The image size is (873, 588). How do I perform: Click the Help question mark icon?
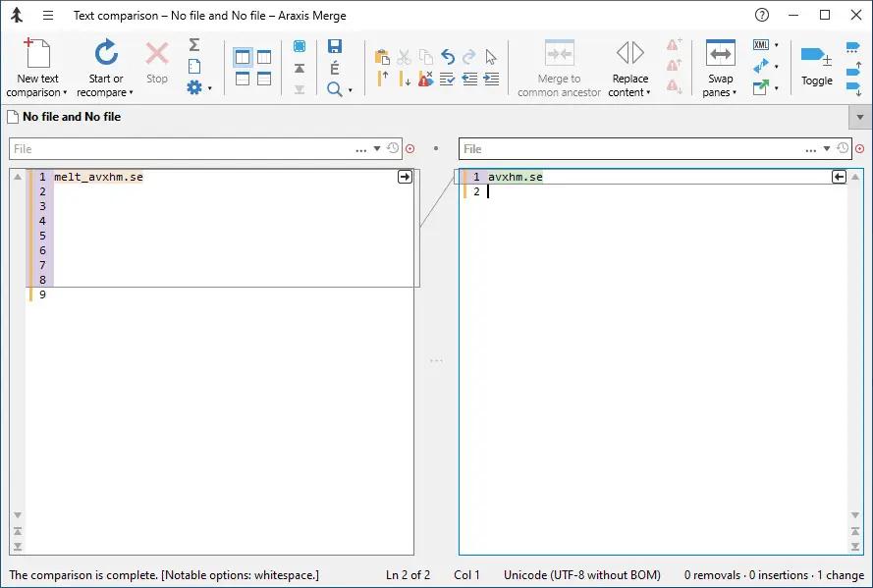762,15
